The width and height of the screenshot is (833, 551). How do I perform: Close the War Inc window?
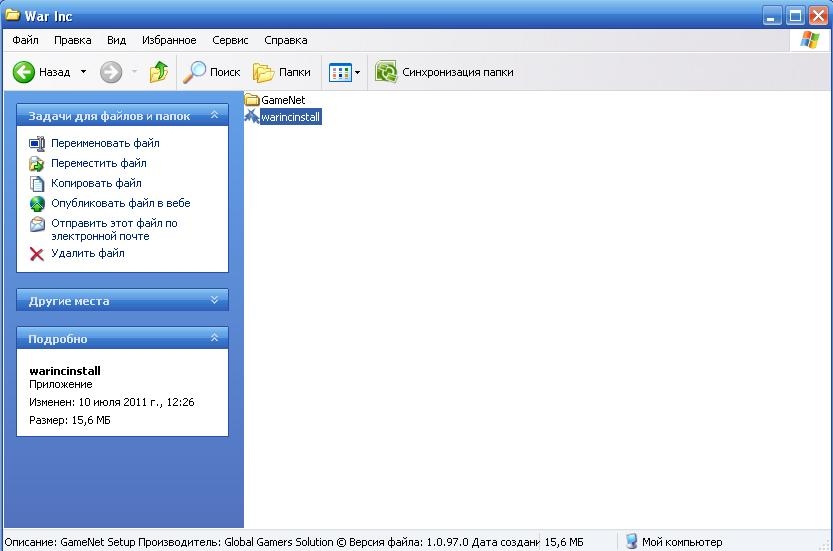(818, 16)
